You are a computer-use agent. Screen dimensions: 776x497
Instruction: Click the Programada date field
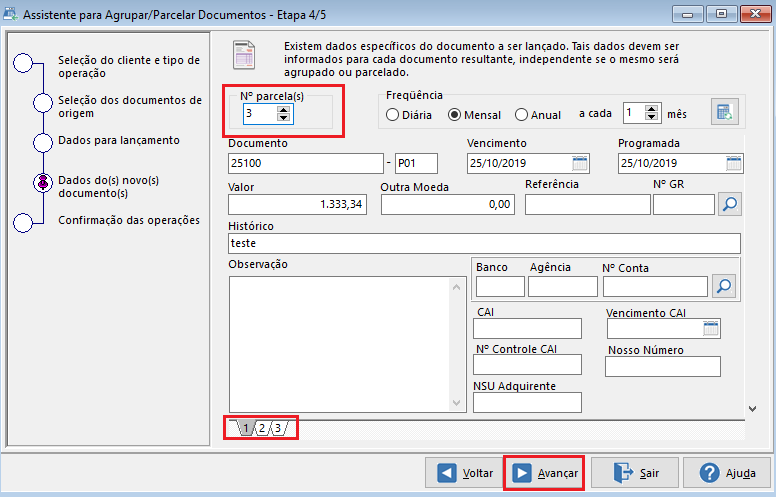(x=680, y=163)
